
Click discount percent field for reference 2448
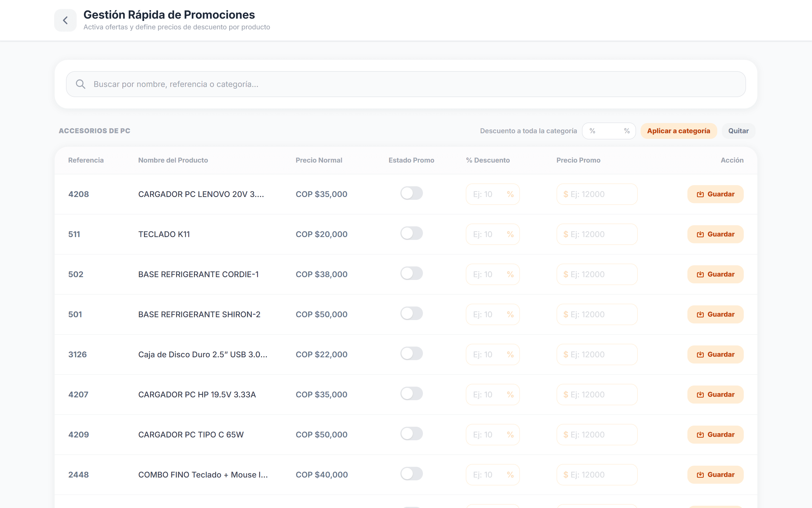click(493, 475)
